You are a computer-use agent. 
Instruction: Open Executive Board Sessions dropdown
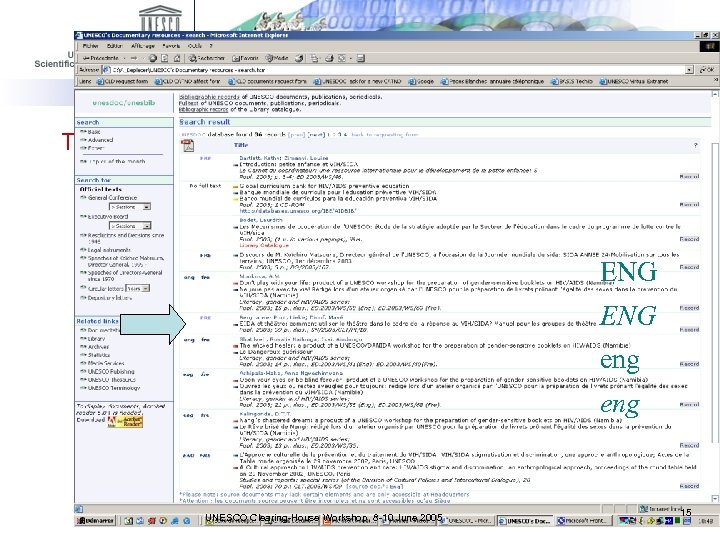[x=130, y=226]
